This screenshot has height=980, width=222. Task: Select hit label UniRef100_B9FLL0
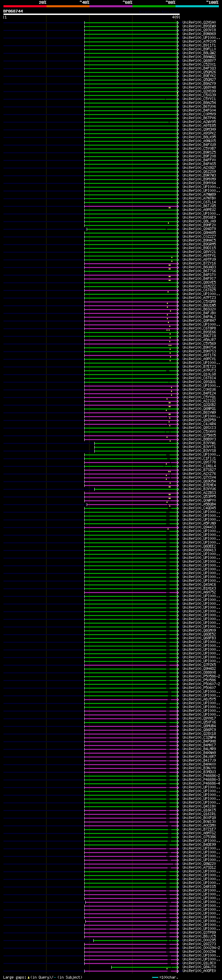[x=199, y=49]
